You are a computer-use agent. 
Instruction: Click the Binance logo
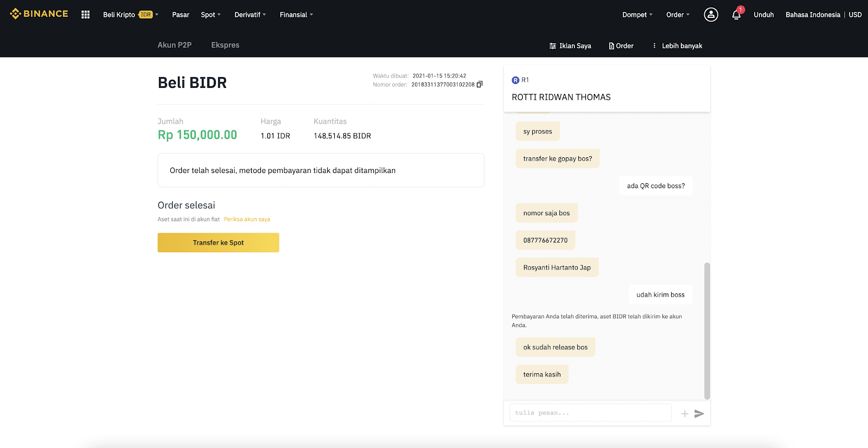[x=39, y=14]
